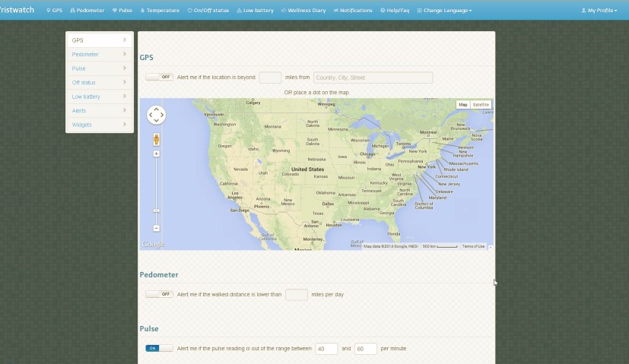Select Low battery in the sidebar
The height and width of the screenshot is (364, 629).
(100, 97)
